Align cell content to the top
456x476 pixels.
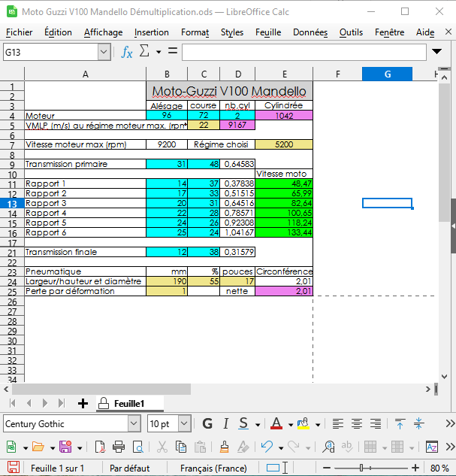(x=400, y=423)
